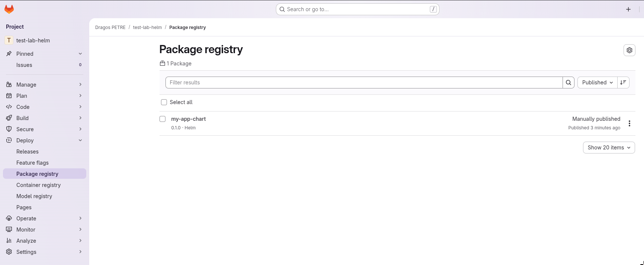Collapse the Deploy section in the sidebar
This screenshot has width=644, height=265.
[80, 140]
